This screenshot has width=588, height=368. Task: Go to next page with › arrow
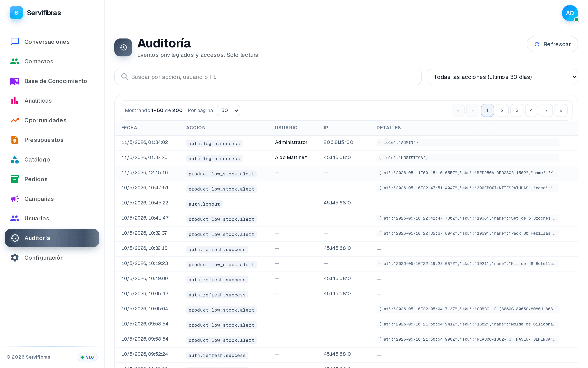click(546, 110)
